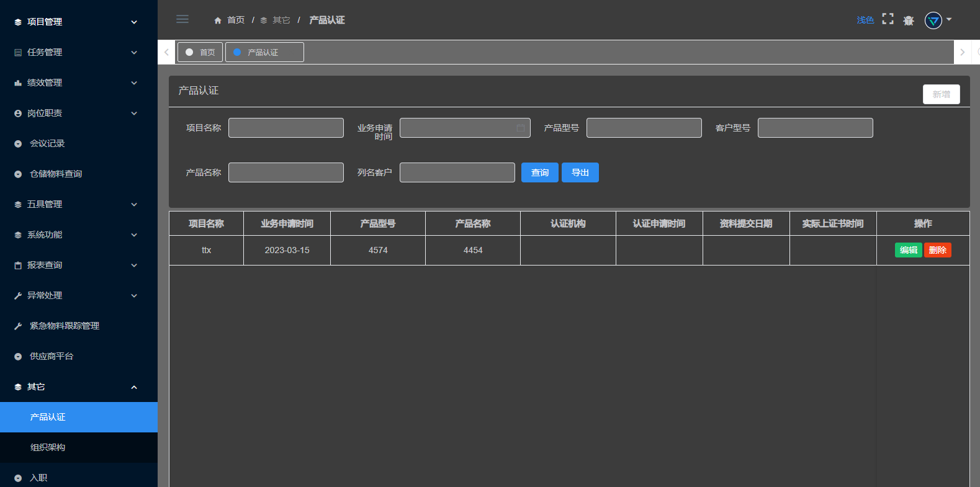Open 仓储物料查询 menu item

pos(79,174)
